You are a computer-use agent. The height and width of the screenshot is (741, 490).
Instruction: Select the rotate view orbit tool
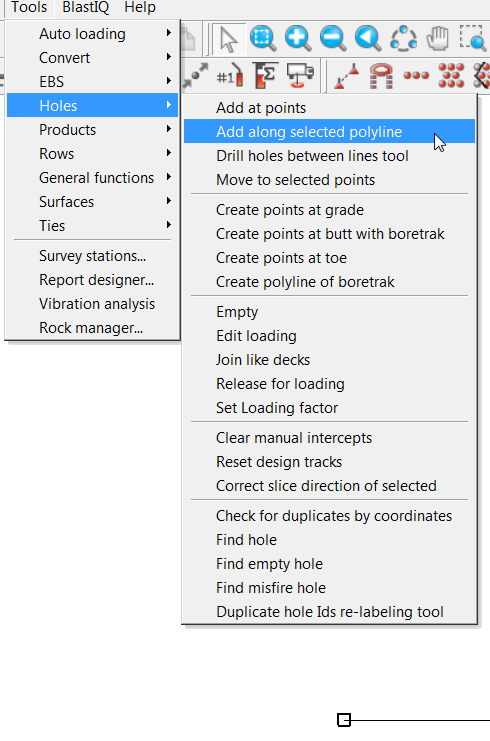pos(403,38)
